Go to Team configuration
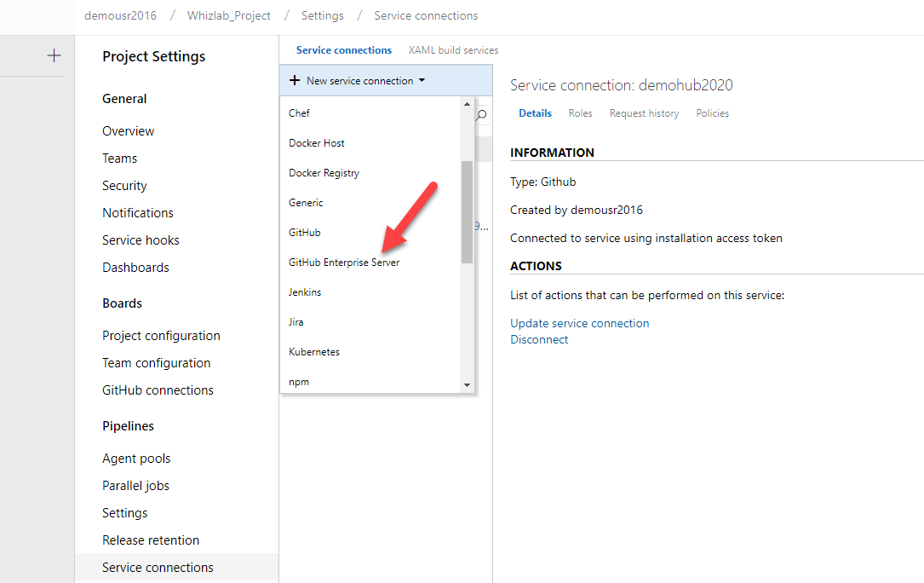Screen dimensions: 924x583 (x=156, y=363)
